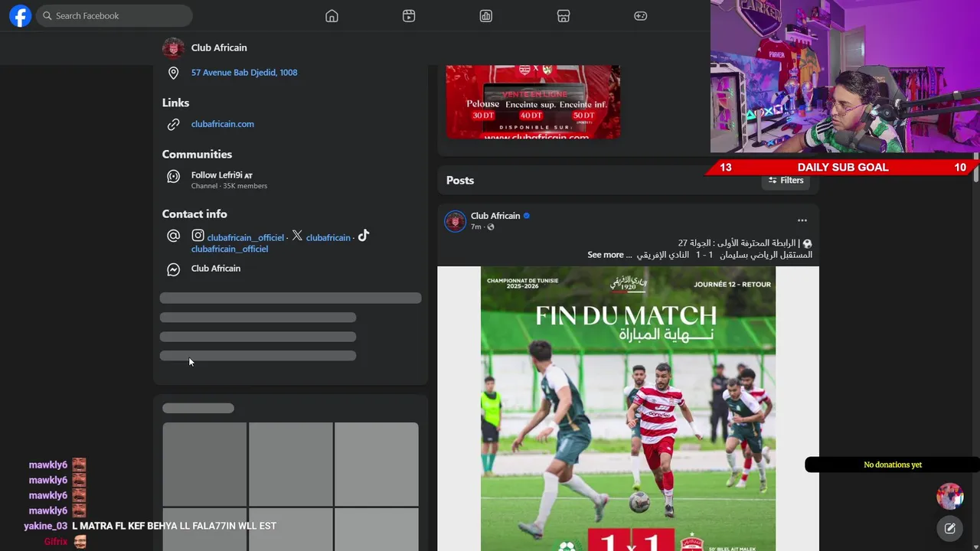
Task: Click Club Africain page name in header
Action: tap(219, 47)
